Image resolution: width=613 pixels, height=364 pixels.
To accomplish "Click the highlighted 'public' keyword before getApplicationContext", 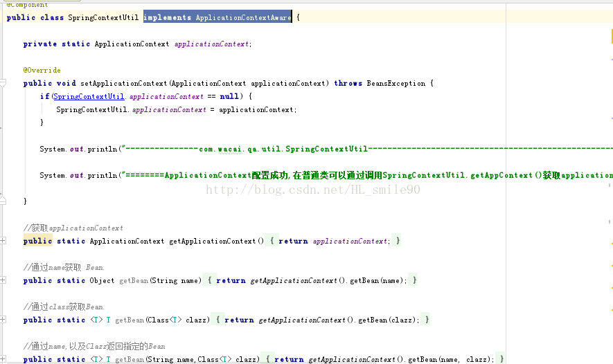I will click(37, 241).
